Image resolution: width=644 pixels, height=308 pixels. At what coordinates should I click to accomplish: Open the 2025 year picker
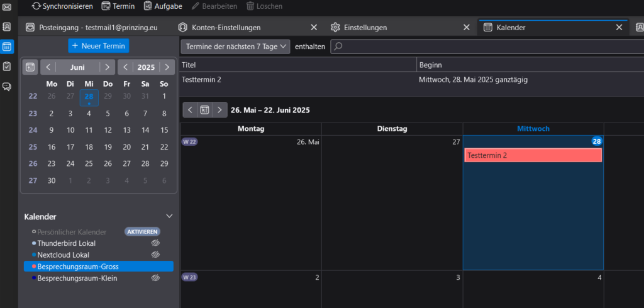pyautogui.click(x=146, y=67)
